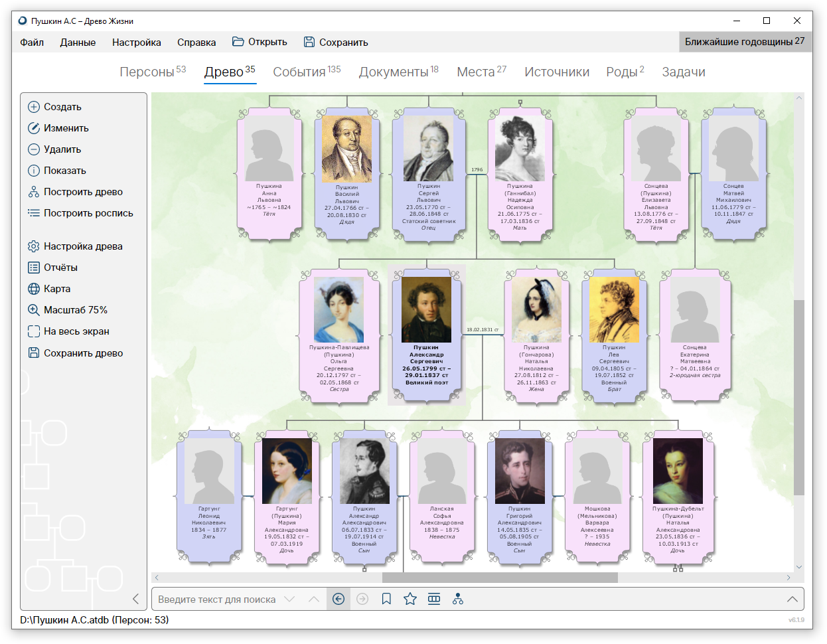Viewport: 827px width, 644px height.
Task: Click the horizontal scrollbar thumb
Action: point(500,578)
